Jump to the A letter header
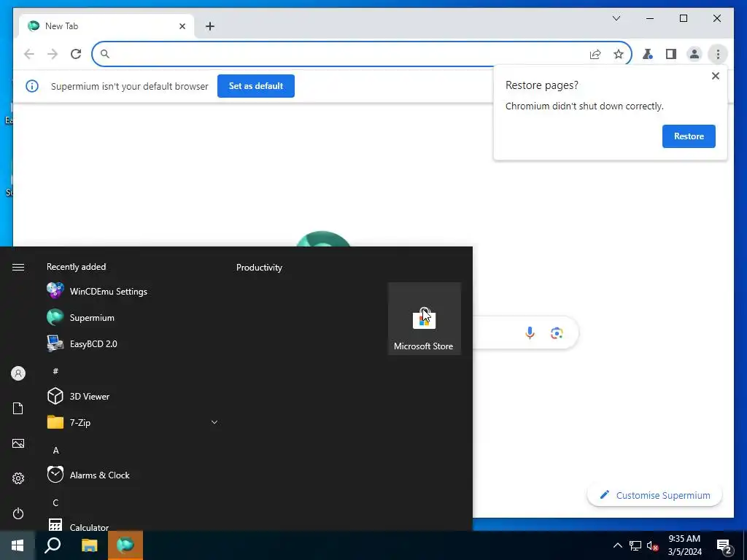 (x=55, y=450)
